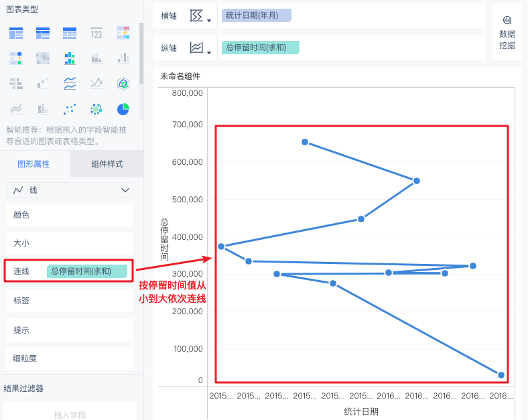The height and width of the screenshot is (420, 528).
Task: Click the 统计日期(年月) field in 横轴
Action: coord(257,15)
